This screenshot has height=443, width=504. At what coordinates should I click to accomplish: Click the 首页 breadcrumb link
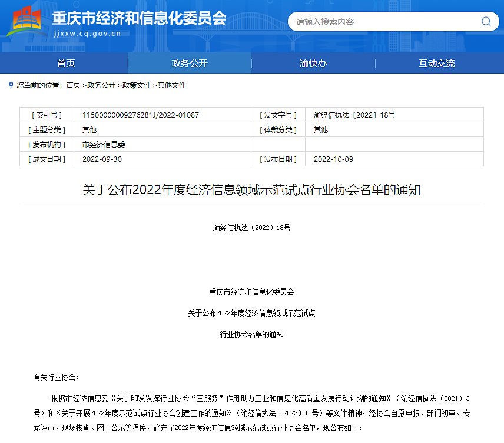click(73, 85)
